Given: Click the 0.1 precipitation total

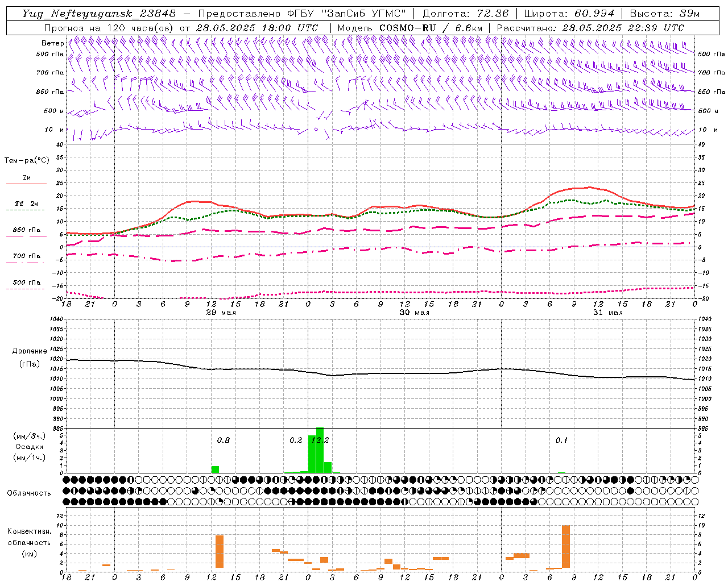Looking at the screenshot, I should tap(561, 440).
